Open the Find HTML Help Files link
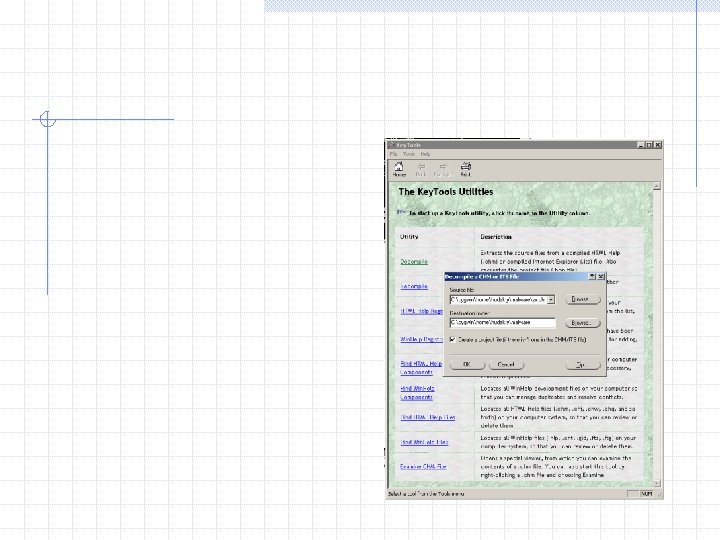Screen dimensions: 720x540 pyautogui.click(x=428, y=417)
